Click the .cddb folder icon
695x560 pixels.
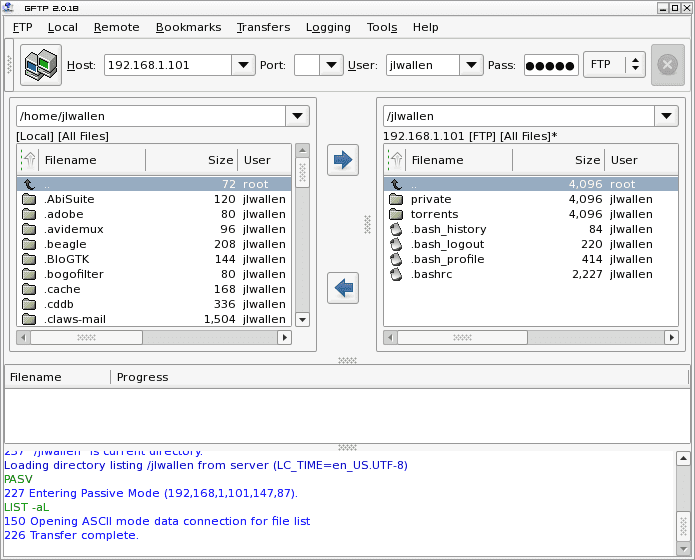pyautogui.click(x=29, y=304)
